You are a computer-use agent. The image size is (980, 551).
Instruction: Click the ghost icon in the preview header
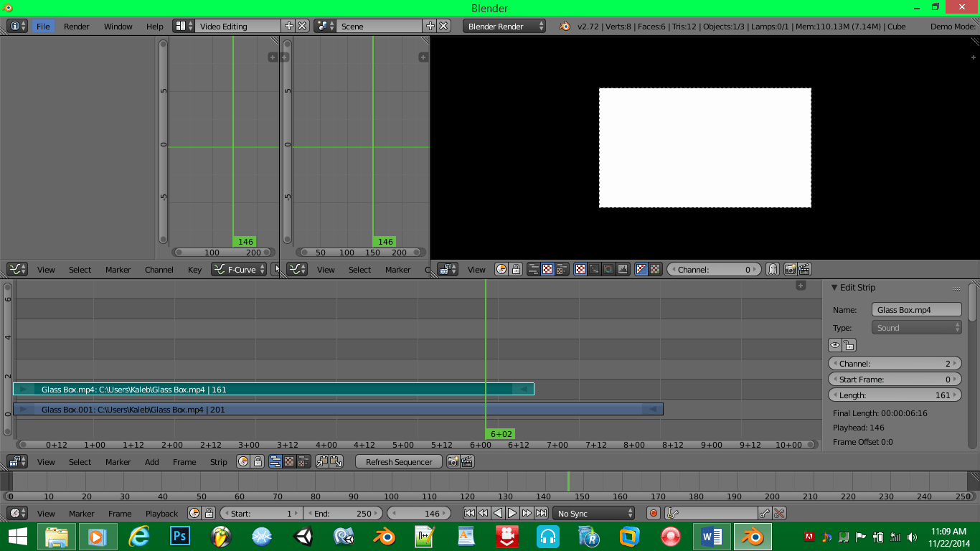772,269
